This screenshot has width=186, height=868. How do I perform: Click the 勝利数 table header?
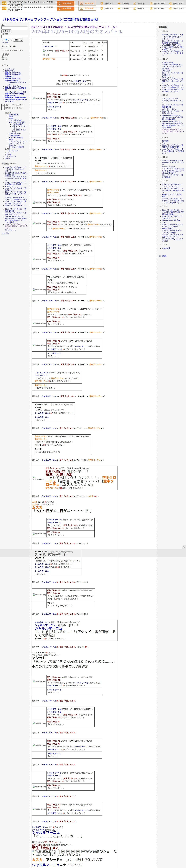pos(104,42)
